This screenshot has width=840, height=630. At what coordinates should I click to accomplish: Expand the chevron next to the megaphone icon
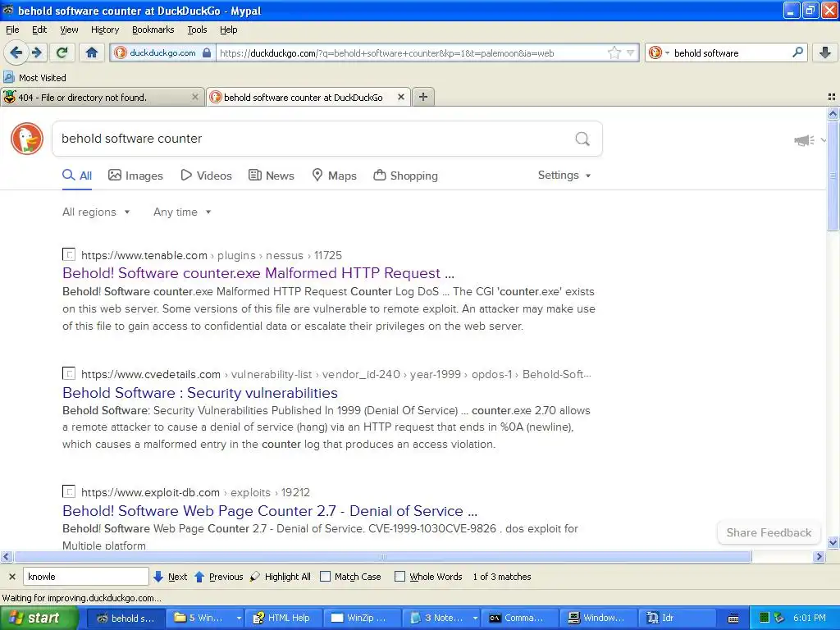point(823,140)
